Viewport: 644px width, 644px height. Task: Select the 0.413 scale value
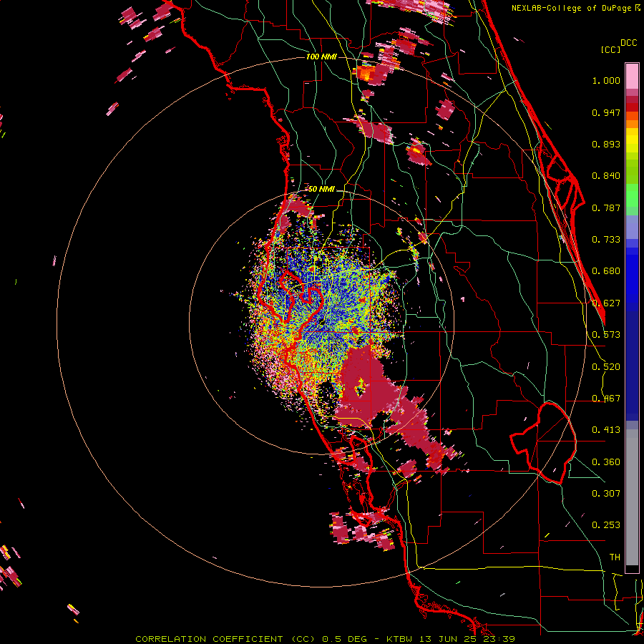tap(606, 430)
